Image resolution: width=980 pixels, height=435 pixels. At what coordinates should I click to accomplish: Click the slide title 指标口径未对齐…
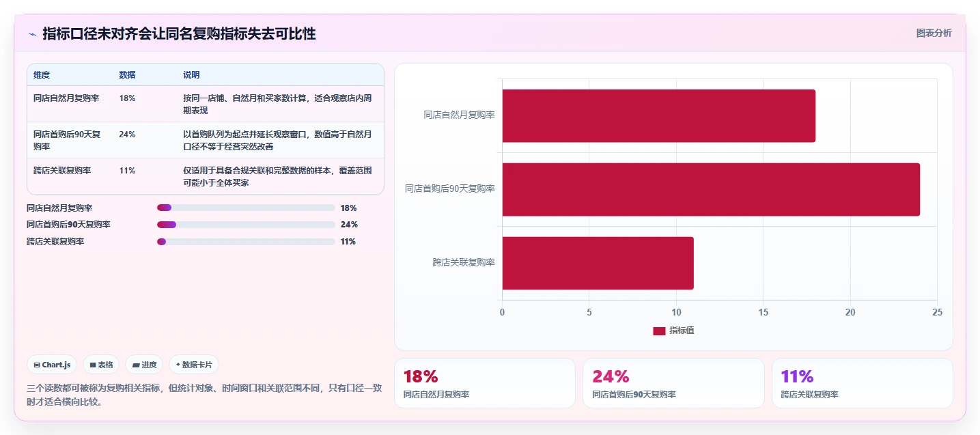pyautogui.click(x=179, y=33)
